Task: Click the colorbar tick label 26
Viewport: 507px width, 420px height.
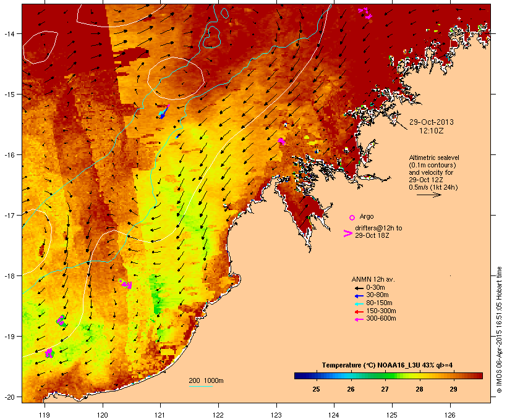Action: point(351,389)
